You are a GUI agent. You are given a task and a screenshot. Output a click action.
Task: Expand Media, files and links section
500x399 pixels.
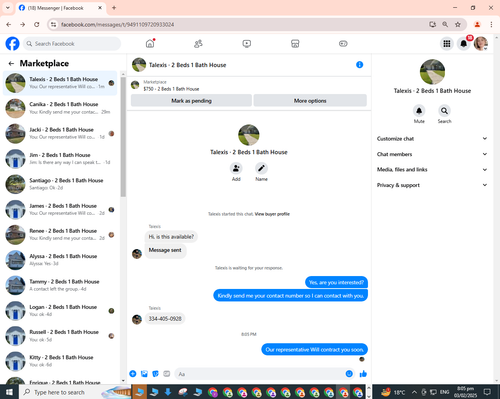pos(432,169)
